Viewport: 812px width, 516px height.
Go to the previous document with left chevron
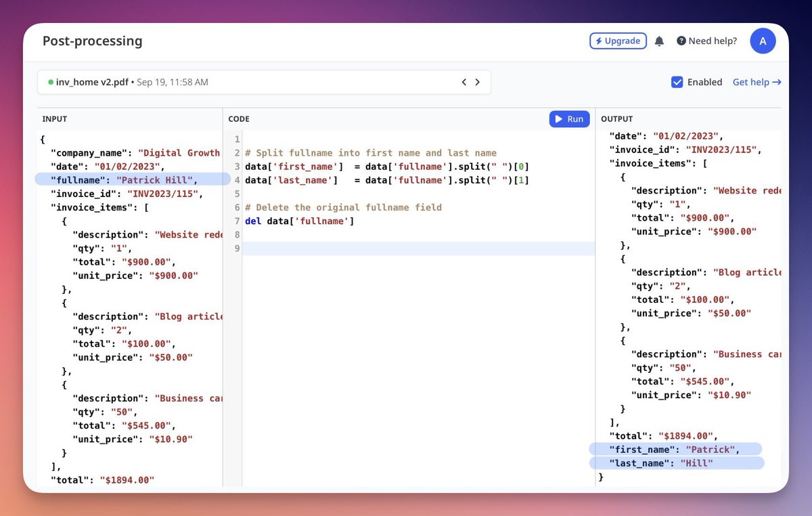click(x=464, y=82)
